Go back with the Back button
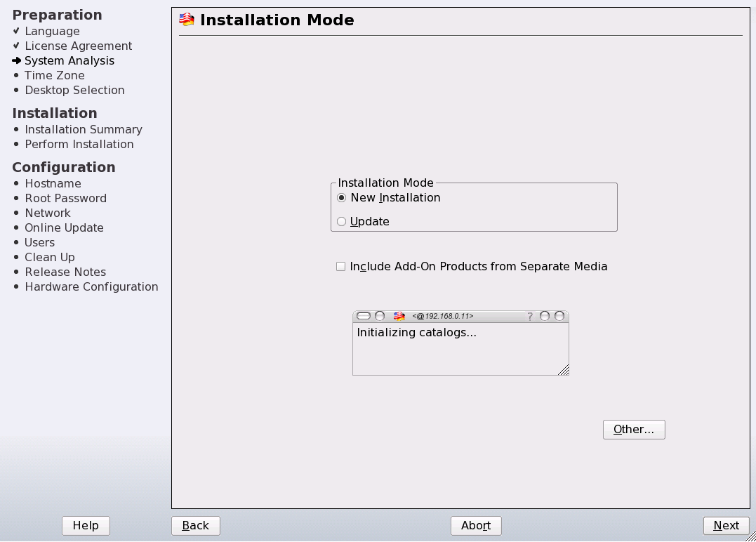The image size is (756, 542). click(x=196, y=526)
